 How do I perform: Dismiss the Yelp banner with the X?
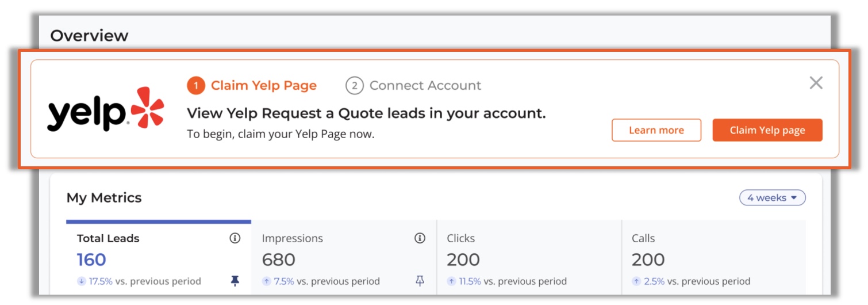coord(816,83)
